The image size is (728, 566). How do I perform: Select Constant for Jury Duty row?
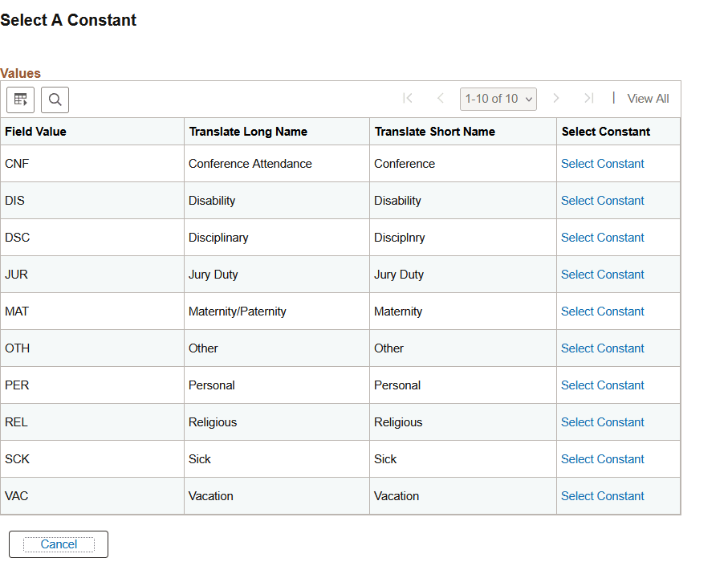[x=602, y=274]
